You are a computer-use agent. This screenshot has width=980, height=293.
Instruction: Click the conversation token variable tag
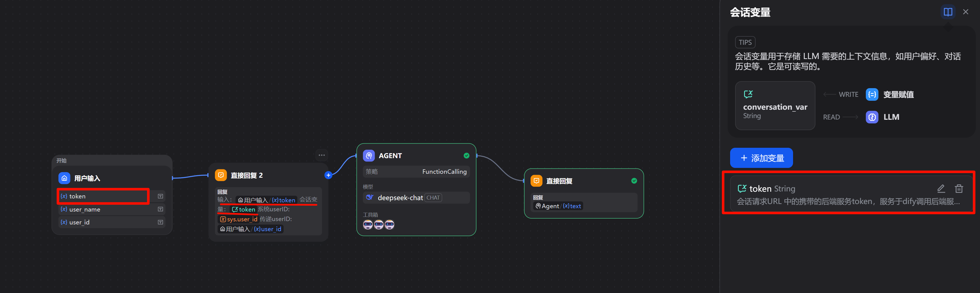(243, 209)
